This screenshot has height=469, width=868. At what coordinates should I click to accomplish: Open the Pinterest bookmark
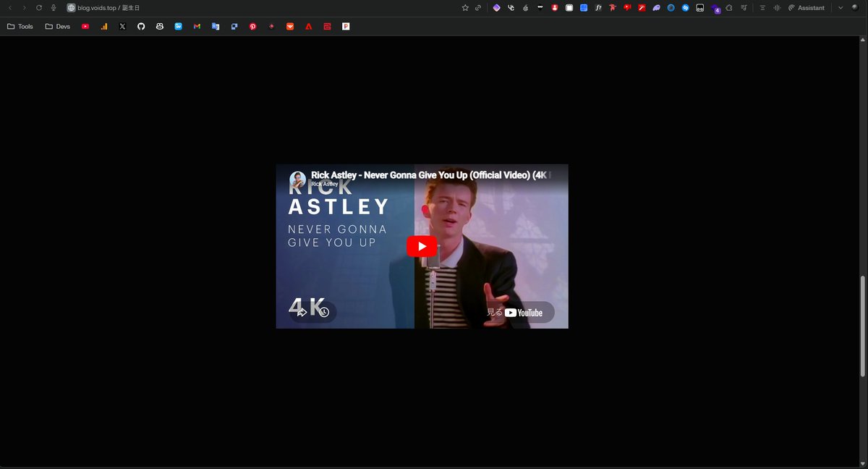pos(253,26)
